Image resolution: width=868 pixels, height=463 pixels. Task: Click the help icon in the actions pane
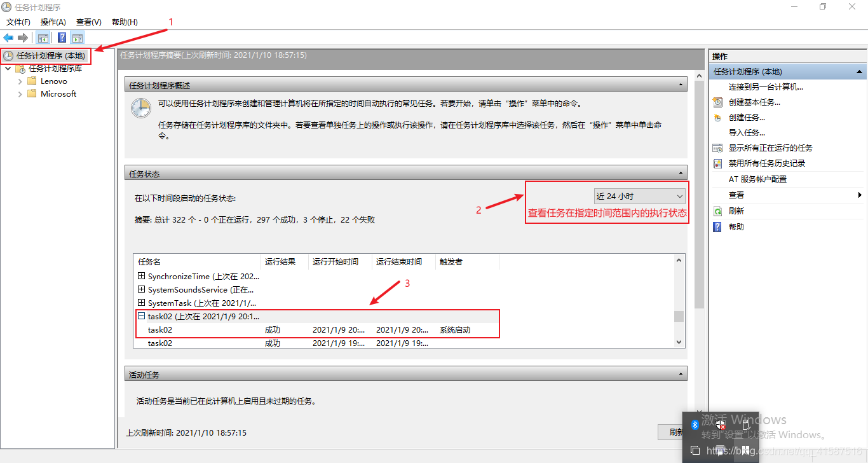[717, 227]
